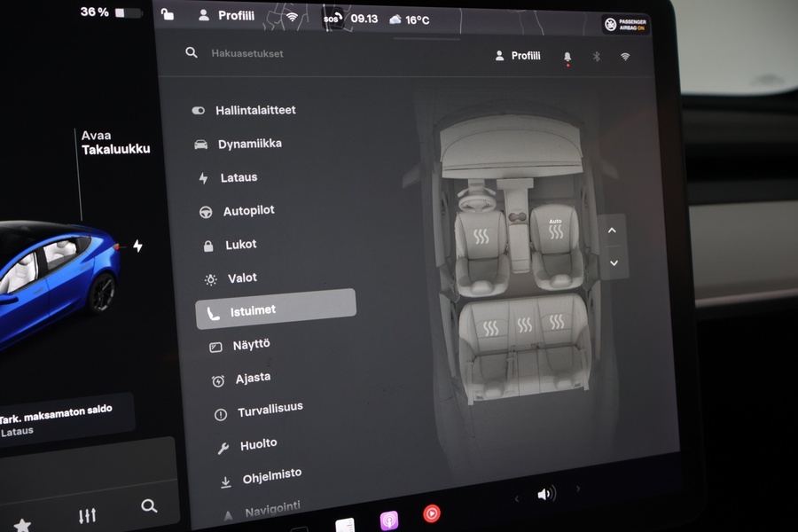The height and width of the screenshot is (532, 798).
Task: Toggle the rear middle seat heater
Action: tap(523, 324)
